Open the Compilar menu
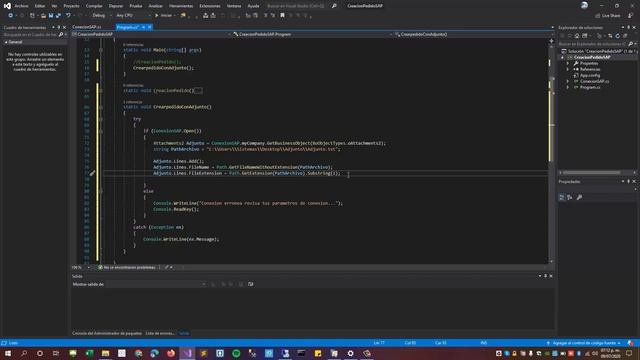The image size is (640, 360). click(x=94, y=6)
